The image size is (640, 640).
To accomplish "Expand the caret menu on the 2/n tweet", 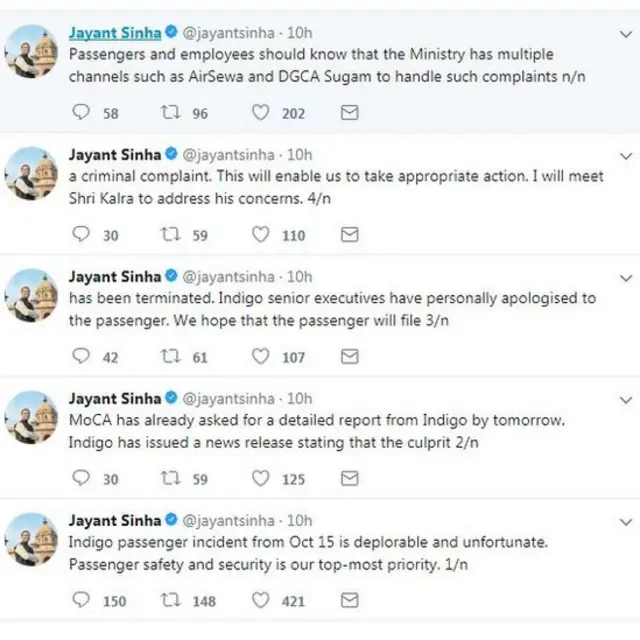I will point(626,399).
